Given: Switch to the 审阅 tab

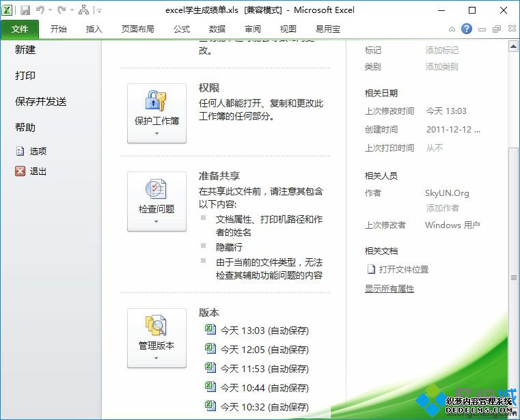Looking at the screenshot, I should [253, 29].
